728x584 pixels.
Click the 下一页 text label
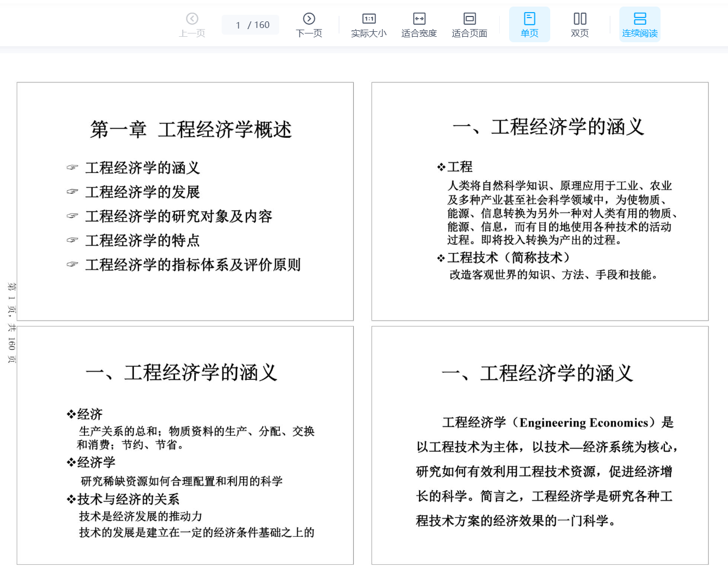pos(309,33)
